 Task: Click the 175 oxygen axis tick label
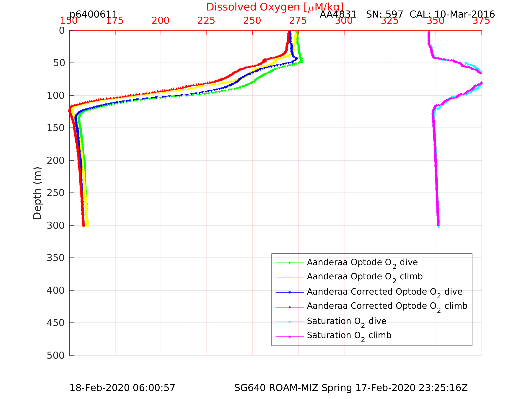click(x=115, y=21)
